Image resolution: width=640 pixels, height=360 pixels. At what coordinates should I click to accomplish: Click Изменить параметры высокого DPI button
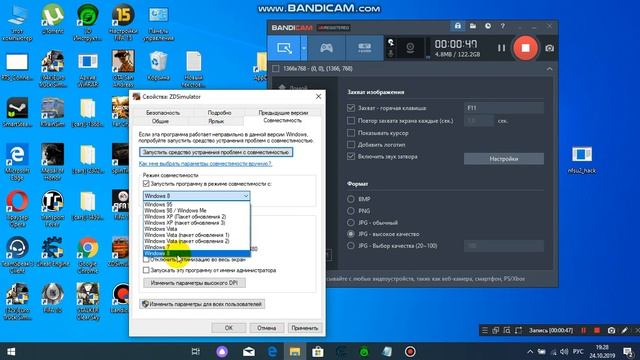(194, 283)
